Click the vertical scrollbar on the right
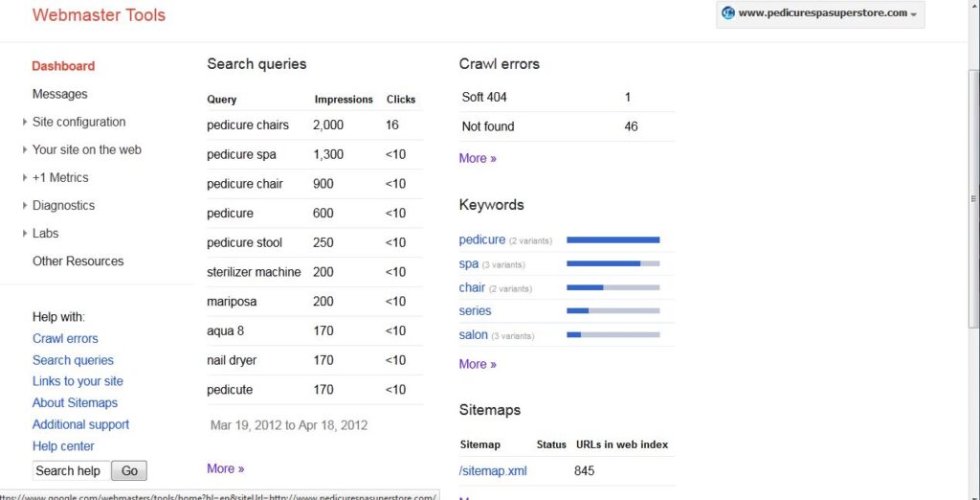The image size is (980, 500). (973, 198)
